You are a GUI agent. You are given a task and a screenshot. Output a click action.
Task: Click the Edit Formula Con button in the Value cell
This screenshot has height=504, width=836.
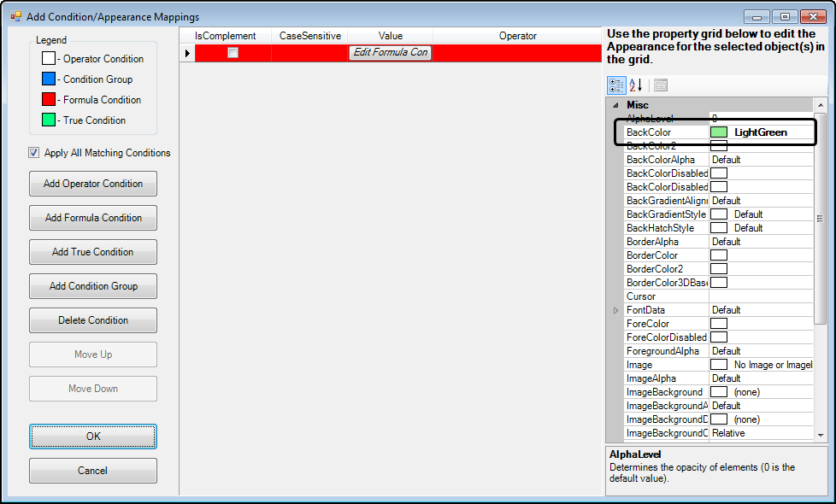(x=391, y=53)
